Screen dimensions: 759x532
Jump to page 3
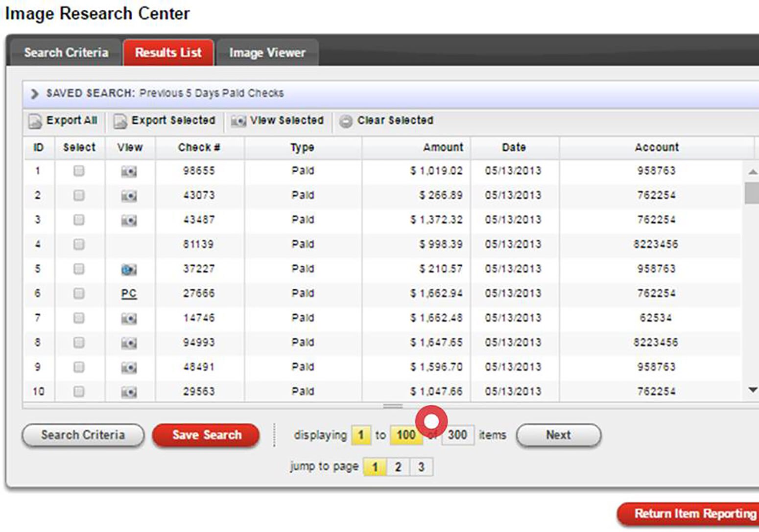[421, 467]
